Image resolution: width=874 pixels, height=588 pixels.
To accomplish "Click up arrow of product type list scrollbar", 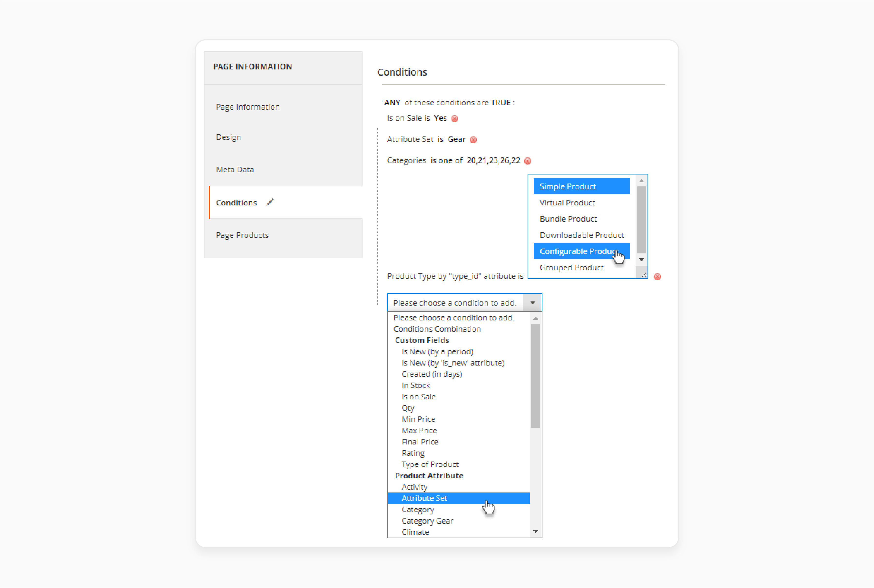I will (641, 181).
